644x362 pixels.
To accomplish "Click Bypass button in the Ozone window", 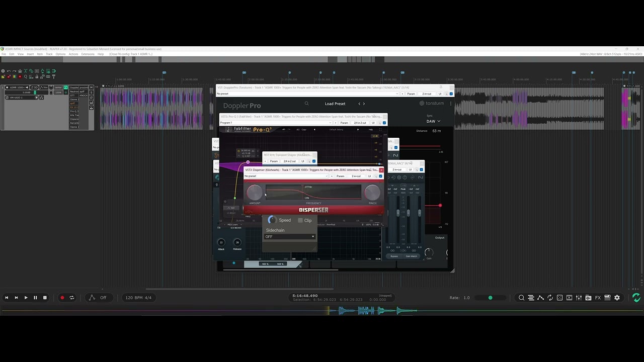I will click(x=394, y=256).
